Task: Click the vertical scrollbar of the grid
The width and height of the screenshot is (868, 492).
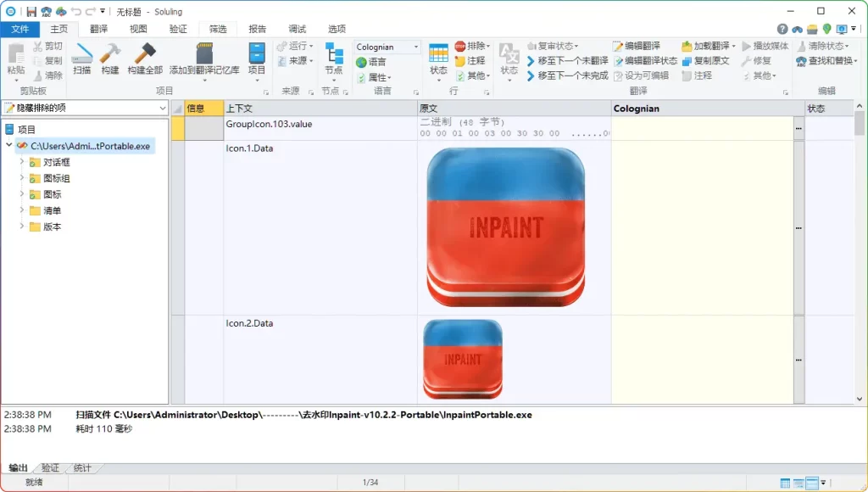Action: tap(860, 252)
